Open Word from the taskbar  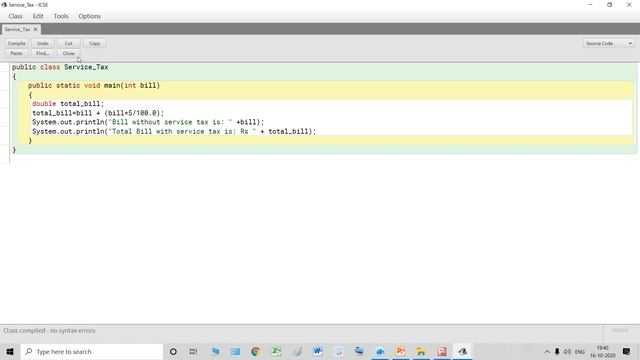tap(318, 351)
